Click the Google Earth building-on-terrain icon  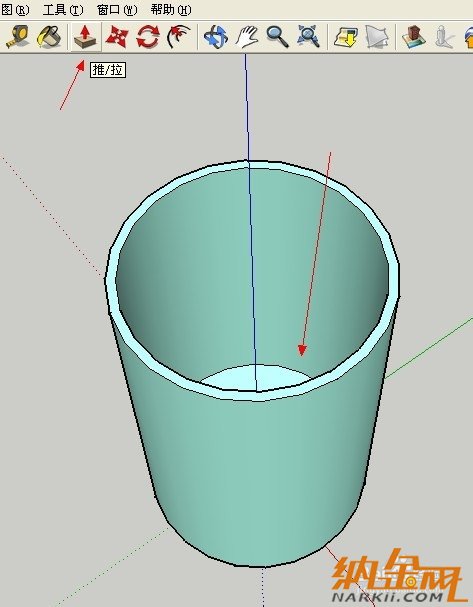pyautogui.click(x=413, y=37)
